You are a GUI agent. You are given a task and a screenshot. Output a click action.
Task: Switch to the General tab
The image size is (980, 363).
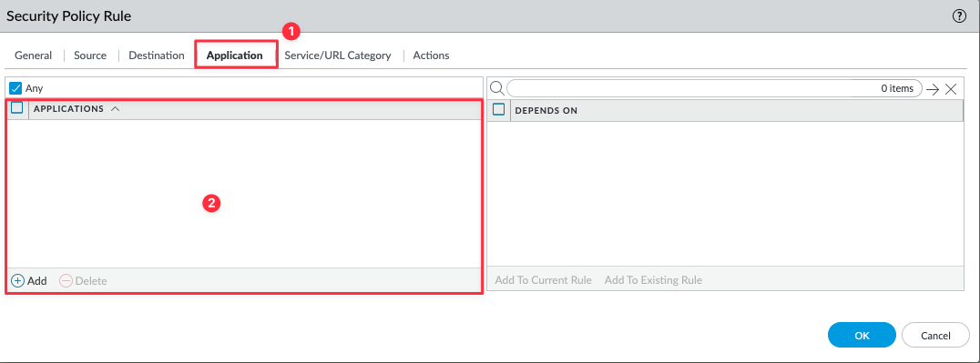pyautogui.click(x=33, y=55)
